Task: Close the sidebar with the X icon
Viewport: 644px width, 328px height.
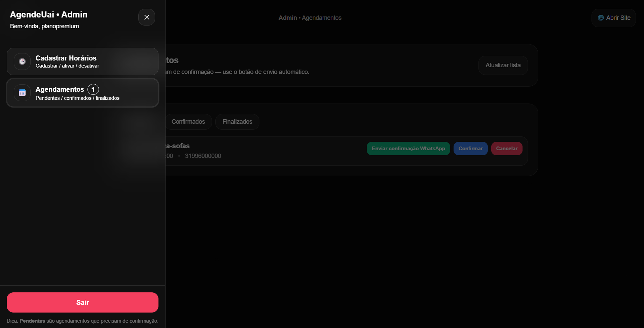Action: tap(146, 17)
